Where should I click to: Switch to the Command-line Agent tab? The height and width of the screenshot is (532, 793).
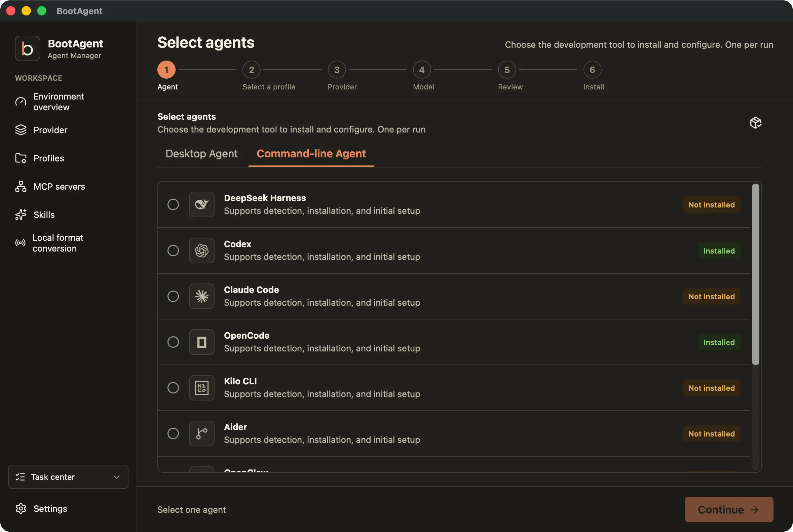pos(311,154)
